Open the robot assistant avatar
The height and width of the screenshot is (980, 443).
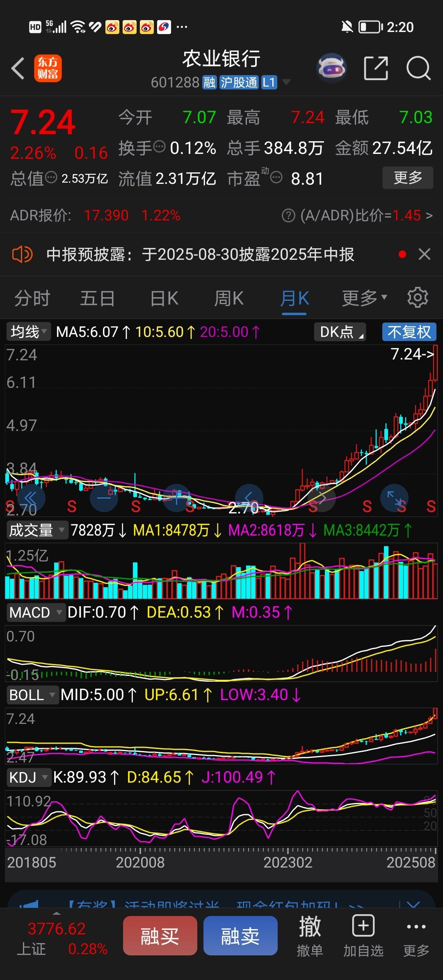point(331,68)
